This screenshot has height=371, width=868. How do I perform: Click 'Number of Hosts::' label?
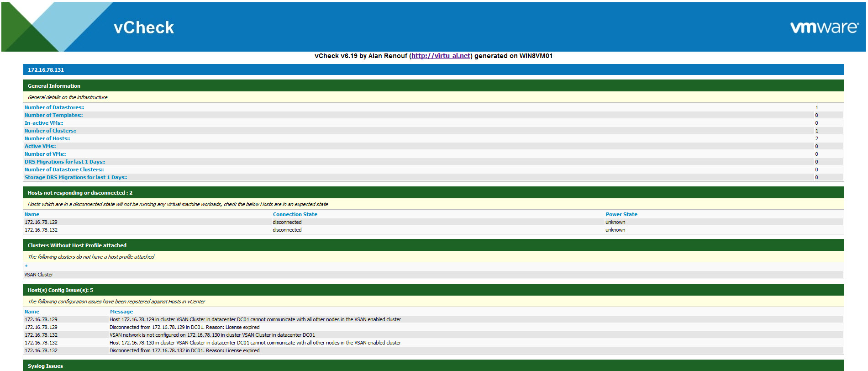click(x=47, y=139)
